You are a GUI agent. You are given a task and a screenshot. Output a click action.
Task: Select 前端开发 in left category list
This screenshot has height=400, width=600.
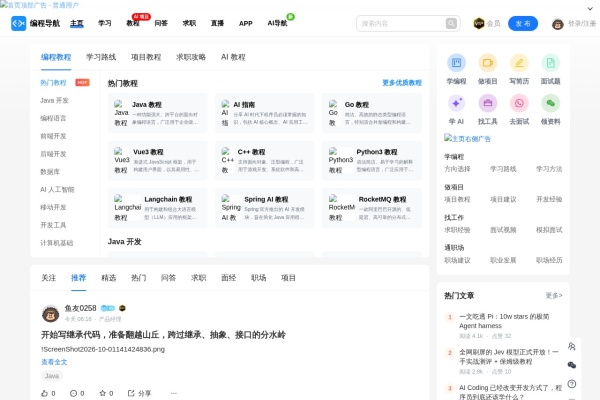pyautogui.click(x=53, y=136)
